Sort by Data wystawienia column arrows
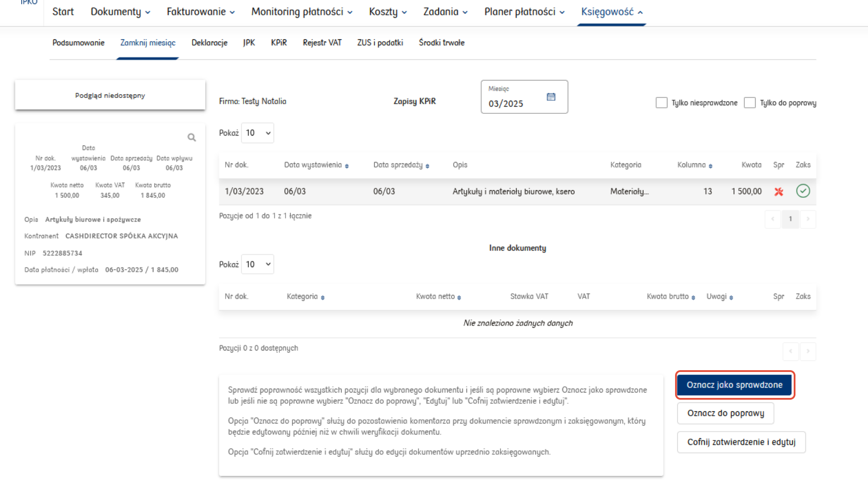This screenshot has height=487, width=868. coord(347,166)
